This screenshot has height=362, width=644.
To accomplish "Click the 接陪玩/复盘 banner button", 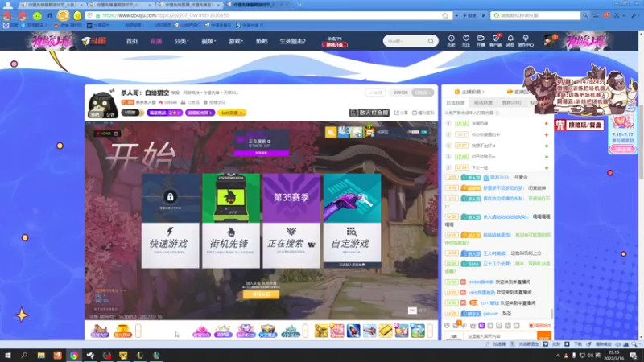I will pyautogui.click(x=579, y=125).
